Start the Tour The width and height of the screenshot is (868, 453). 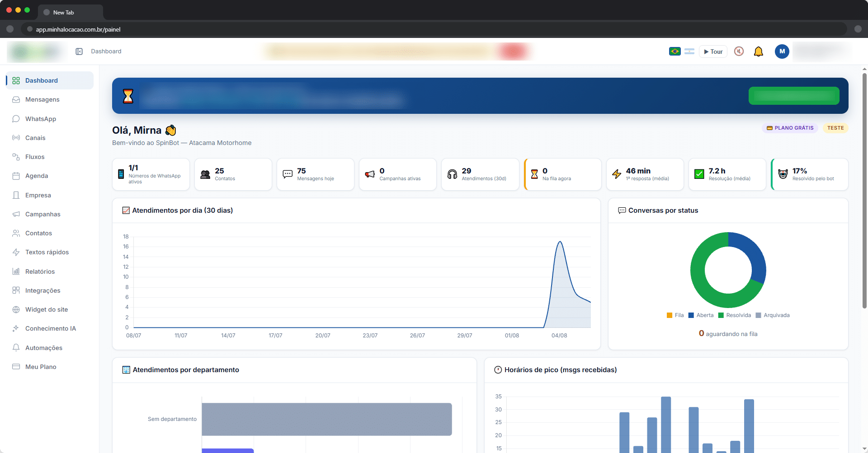713,51
